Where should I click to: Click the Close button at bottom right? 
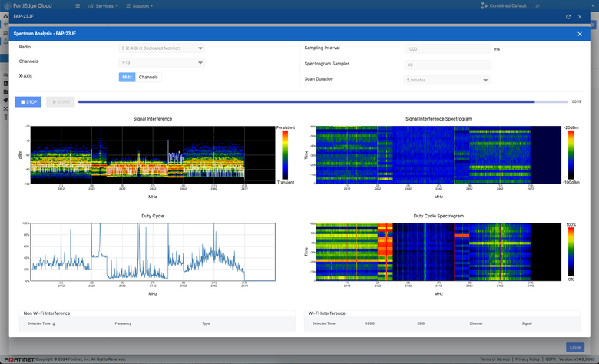(575, 347)
